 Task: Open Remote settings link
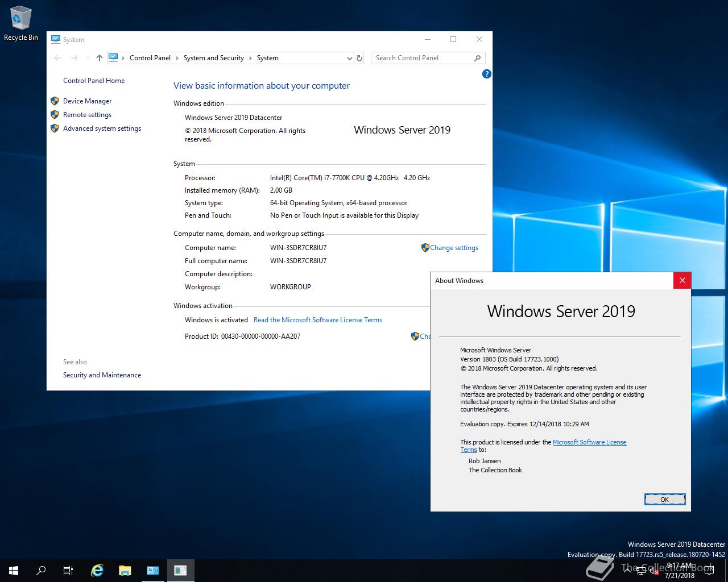87,115
